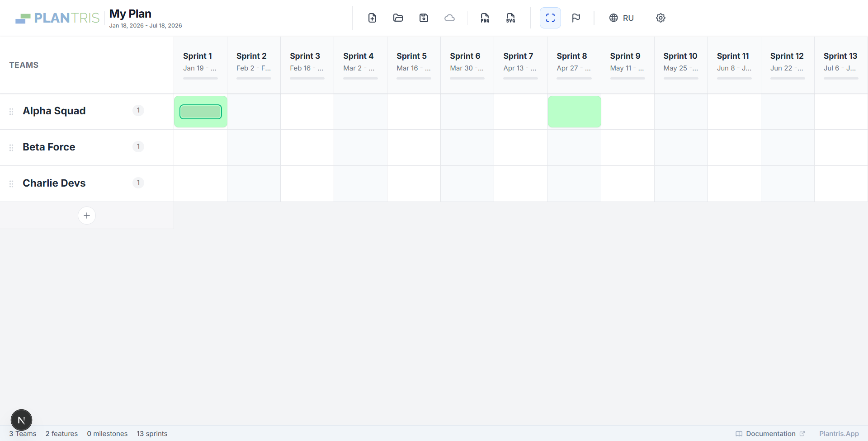Click Alpha Squad capacity badge

[138, 110]
